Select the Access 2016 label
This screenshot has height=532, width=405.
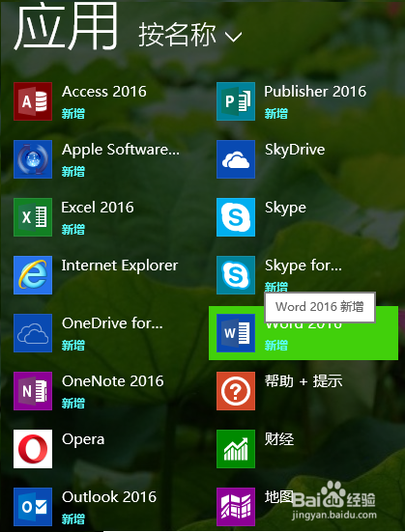(x=104, y=92)
